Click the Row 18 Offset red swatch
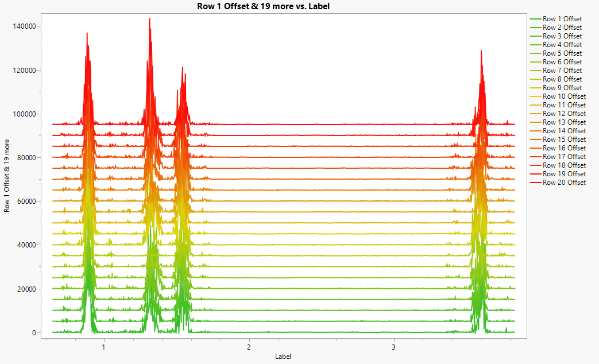Screen dimensions: 599x364 click(x=536, y=165)
